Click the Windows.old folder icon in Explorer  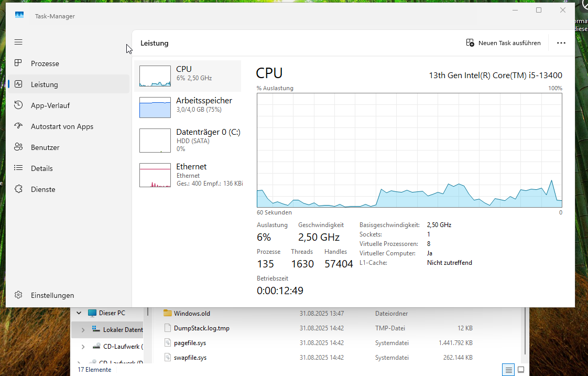[168, 313]
